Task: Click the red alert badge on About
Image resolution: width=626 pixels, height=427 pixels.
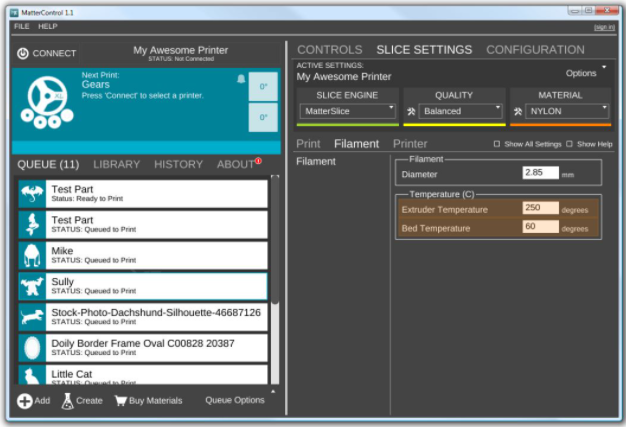Action: (x=258, y=161)
